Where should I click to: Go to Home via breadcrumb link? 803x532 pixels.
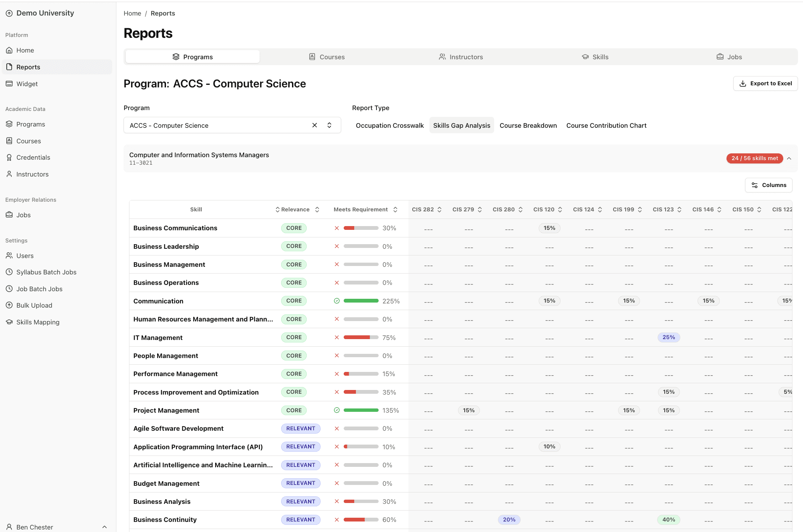click(132, 13)
